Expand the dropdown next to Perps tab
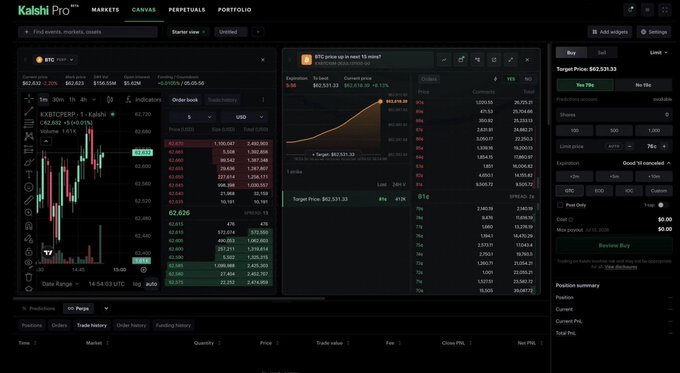 click(x=106, y=308)
